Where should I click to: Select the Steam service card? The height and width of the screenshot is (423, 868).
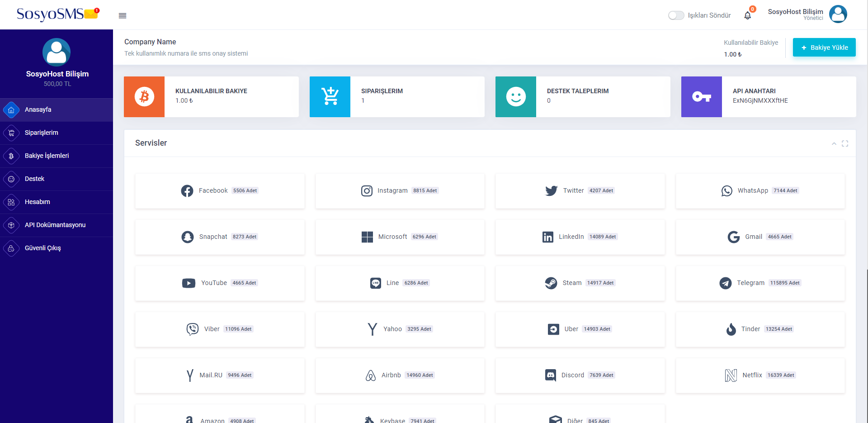pyautogui.click(x=580, y=283)
